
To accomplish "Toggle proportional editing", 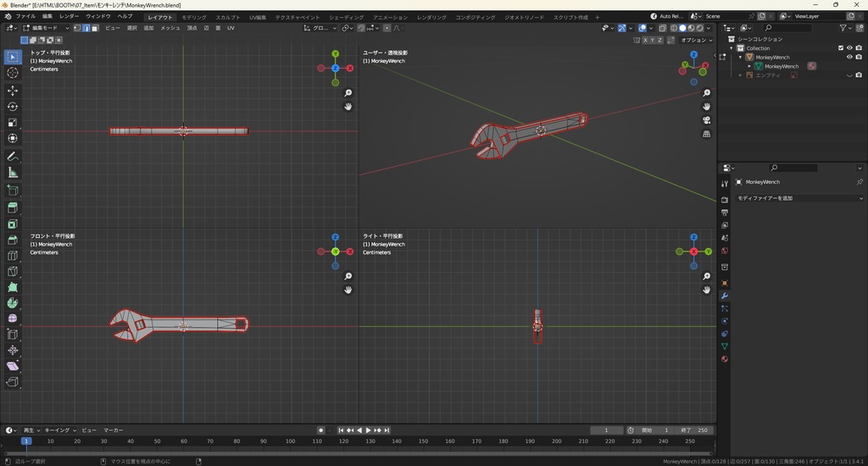I will 387,28.
